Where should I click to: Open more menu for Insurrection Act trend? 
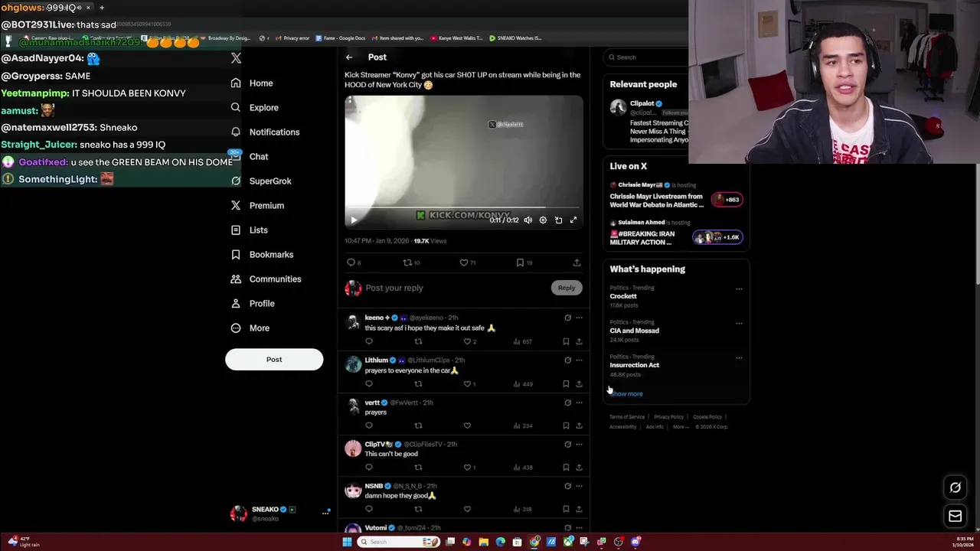(x=739, y=357)
